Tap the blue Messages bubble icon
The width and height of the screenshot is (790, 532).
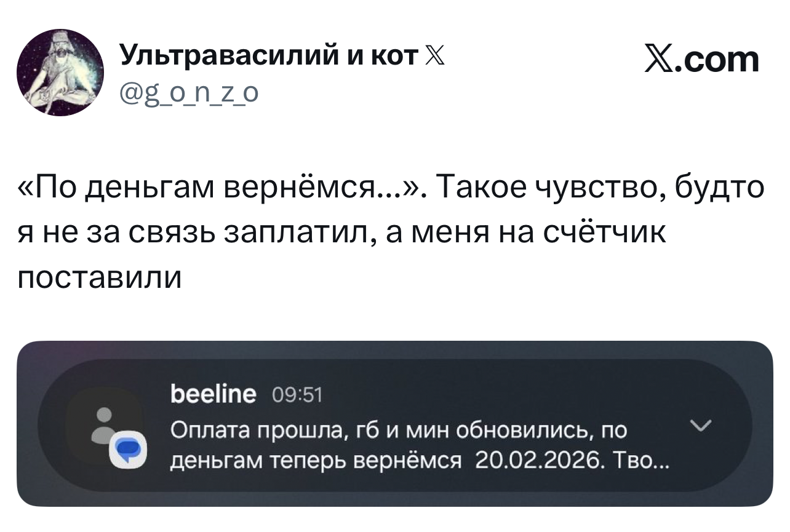129,451
